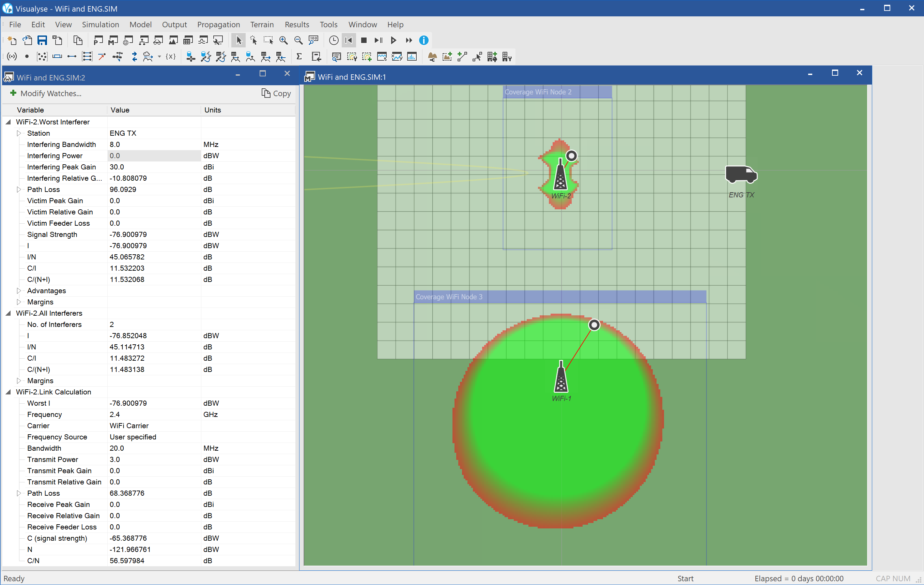Click the Zoom In magnifier icon

point(283,40)
